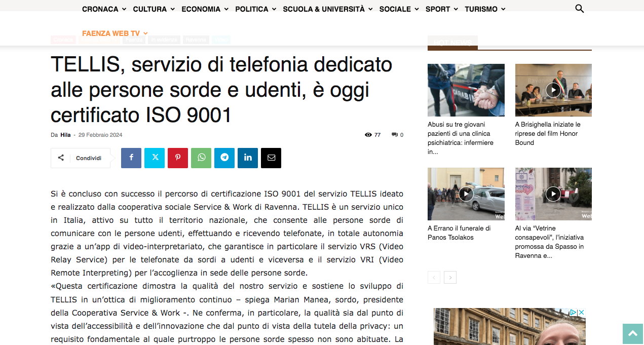Read 'Abusi su tre giovani pazienti' headline
Image resolution: width=644 pixels, height=345 pixels.
point(461,138)
